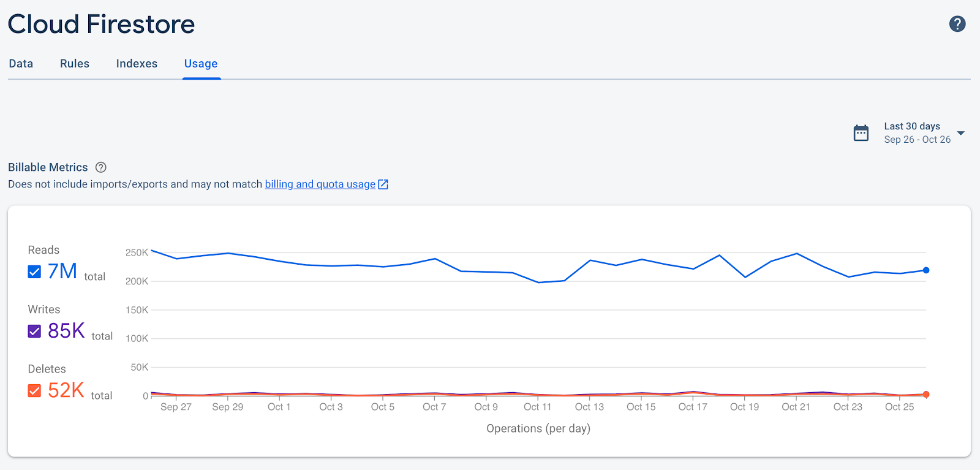Click the 85K Writes total value
Viewport: 980px width, 470px height.
[x=66, y=331]
